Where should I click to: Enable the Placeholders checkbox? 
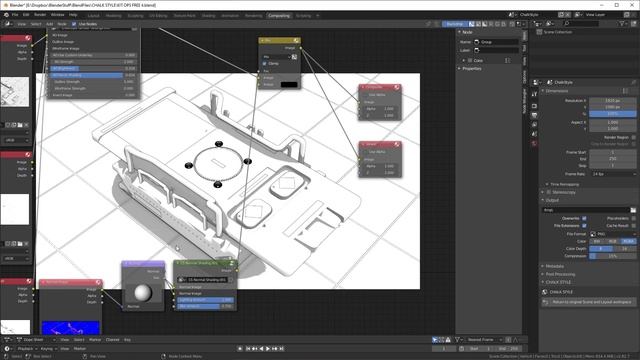[x=633, y=218]
